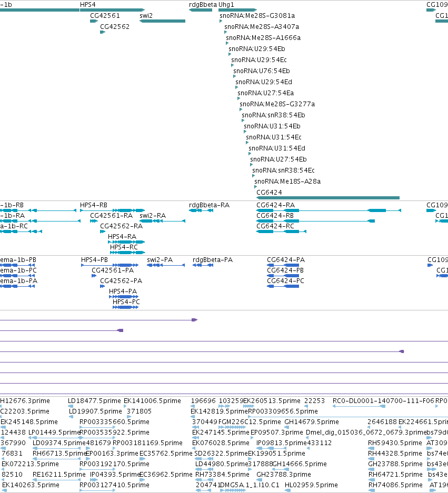Select the ema-1b-PC protein label

point(18,270)
